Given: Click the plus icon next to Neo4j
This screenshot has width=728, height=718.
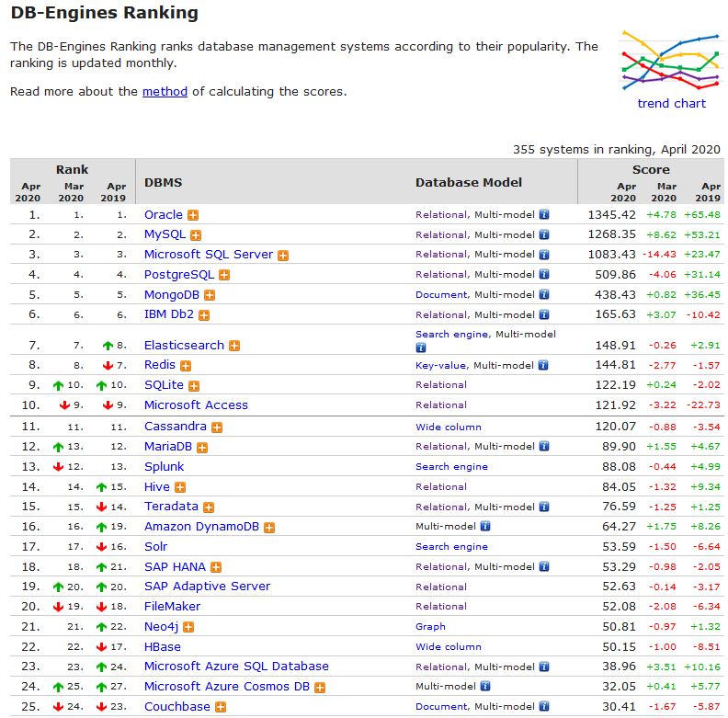Looking at the screenshot, I should (188, 627).
